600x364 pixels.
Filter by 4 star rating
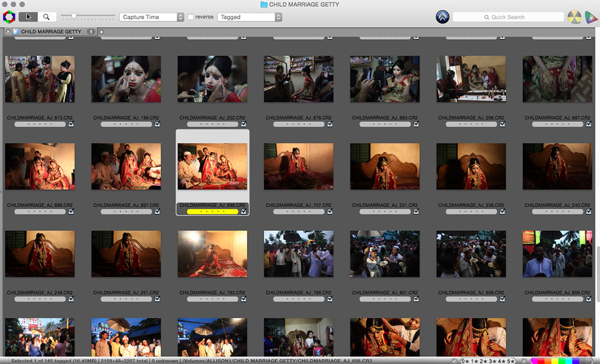point(502,361)
